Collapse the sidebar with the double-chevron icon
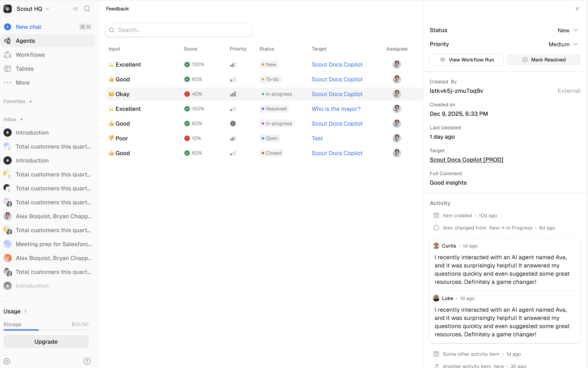588x368 pixels. tap(76, 9)
